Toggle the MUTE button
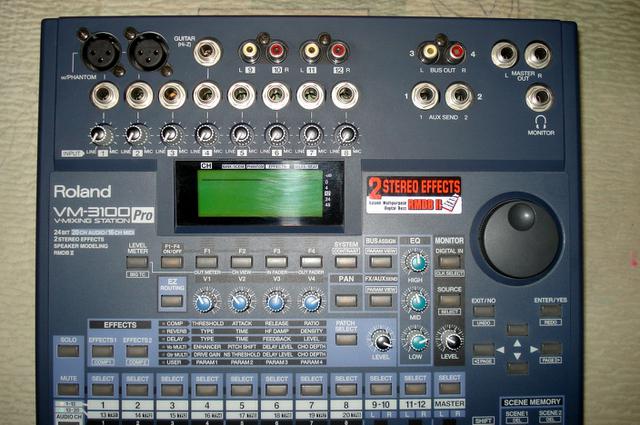This screenshot has width=640, height=425. [68, 387]
